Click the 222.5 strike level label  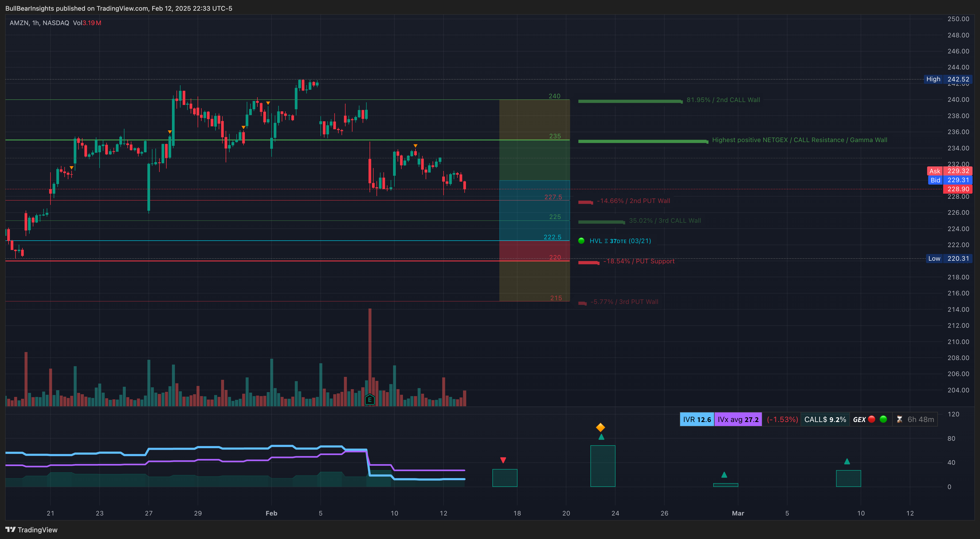[552, 237]
